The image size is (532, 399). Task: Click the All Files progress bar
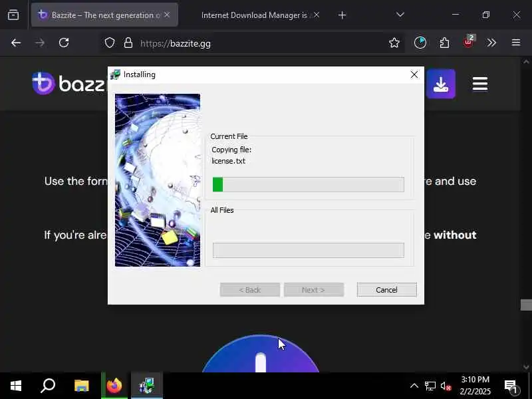pos(308,250)
